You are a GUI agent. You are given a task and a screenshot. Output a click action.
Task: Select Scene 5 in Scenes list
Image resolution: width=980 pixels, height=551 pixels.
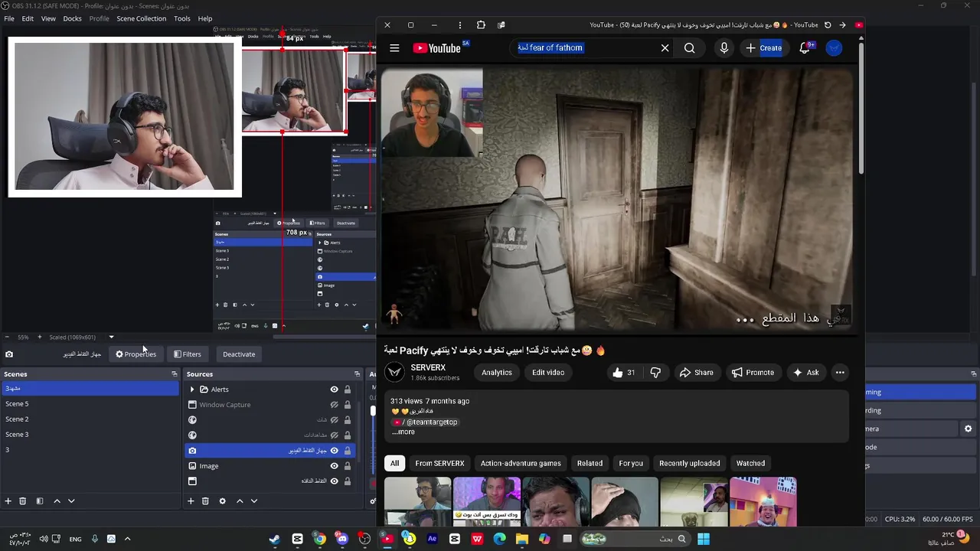point(90,404)
